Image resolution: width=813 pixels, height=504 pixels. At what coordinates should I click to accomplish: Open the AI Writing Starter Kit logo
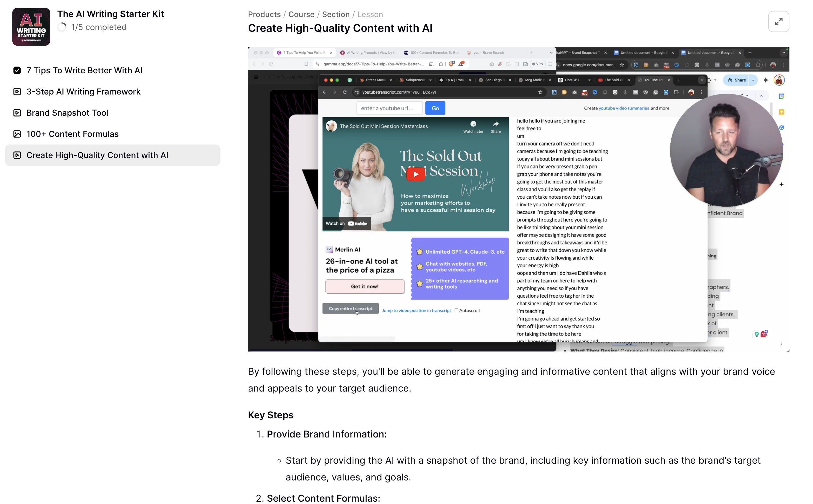[31, 27]
